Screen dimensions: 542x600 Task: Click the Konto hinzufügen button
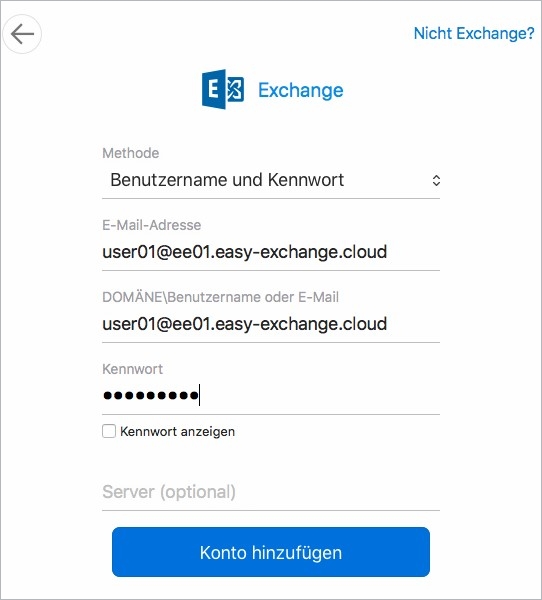[x=271, y=552]
